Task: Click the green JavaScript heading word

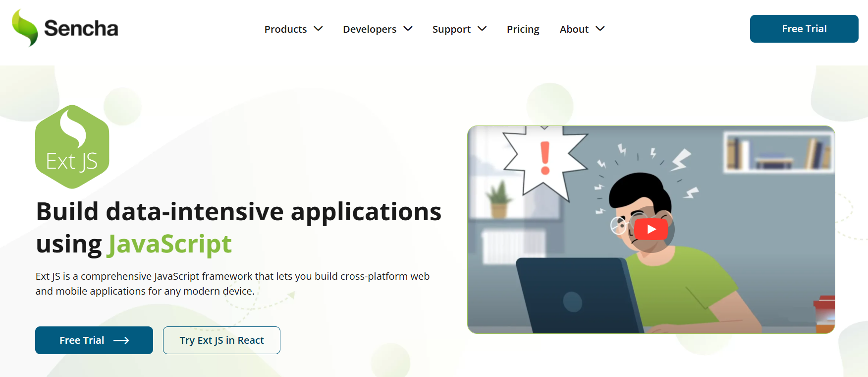Action: pyautogui.click(x=169, y=244)
